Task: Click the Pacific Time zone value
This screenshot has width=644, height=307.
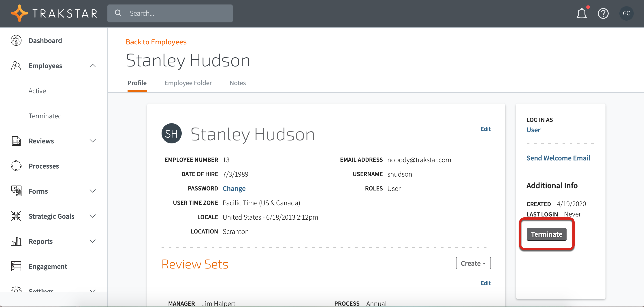Action: pyautogui.click(x=261, y=203)
